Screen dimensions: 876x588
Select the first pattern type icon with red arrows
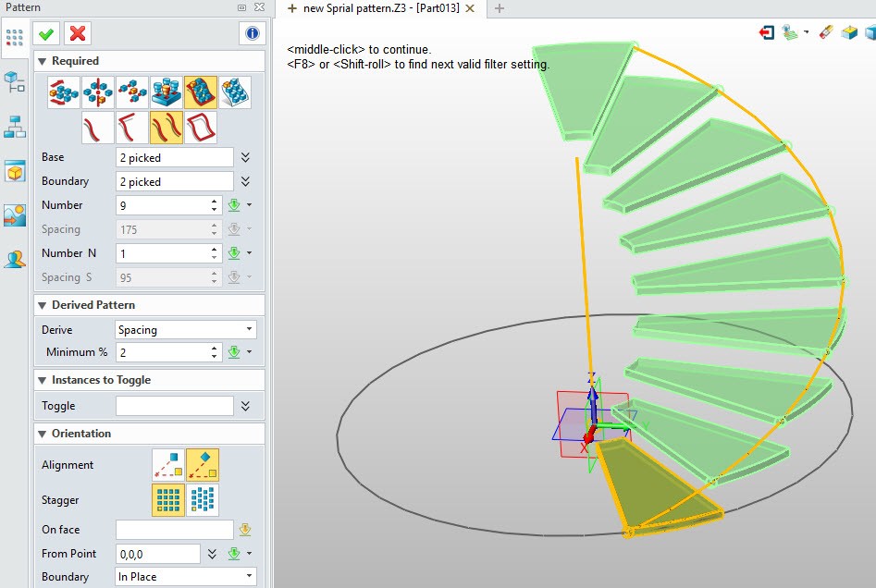(65, 92)
